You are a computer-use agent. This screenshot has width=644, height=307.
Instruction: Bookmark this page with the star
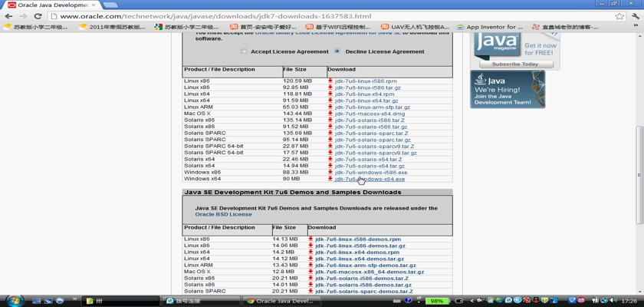[x=619, y=16]
